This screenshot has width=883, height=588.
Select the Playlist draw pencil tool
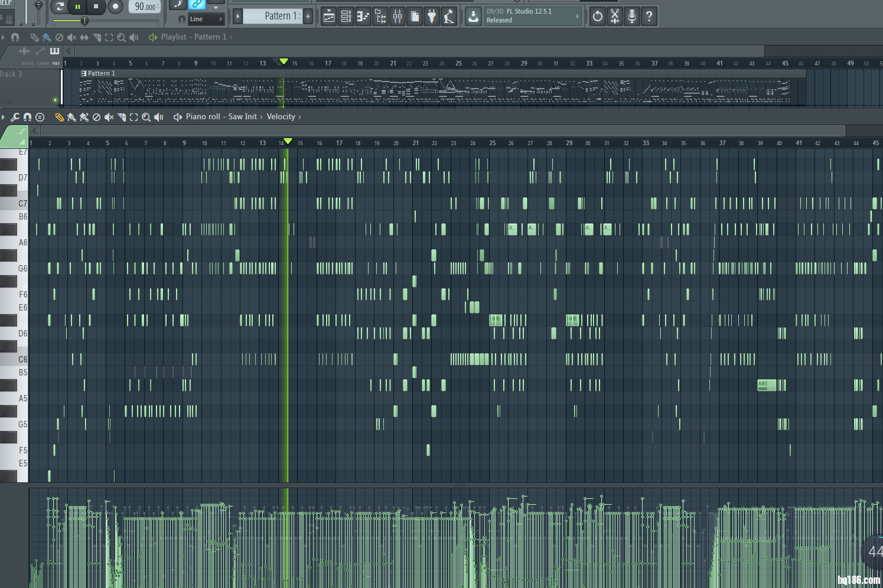tap(34, 37)
